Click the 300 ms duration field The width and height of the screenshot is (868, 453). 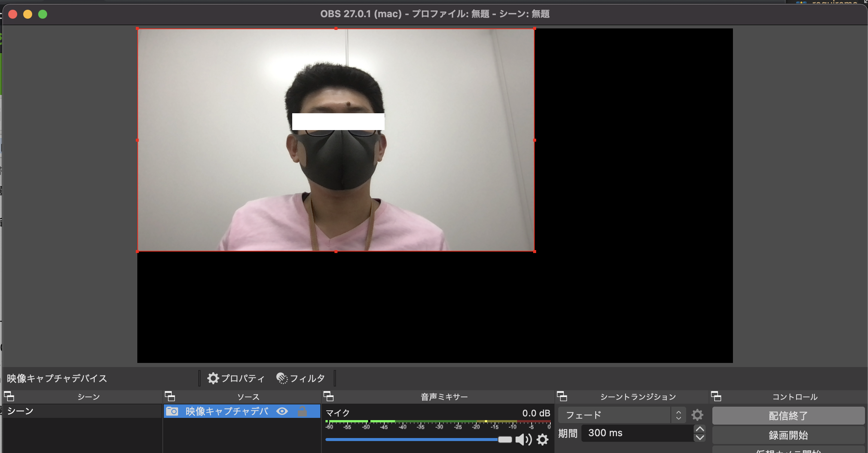tap(636, 433)
